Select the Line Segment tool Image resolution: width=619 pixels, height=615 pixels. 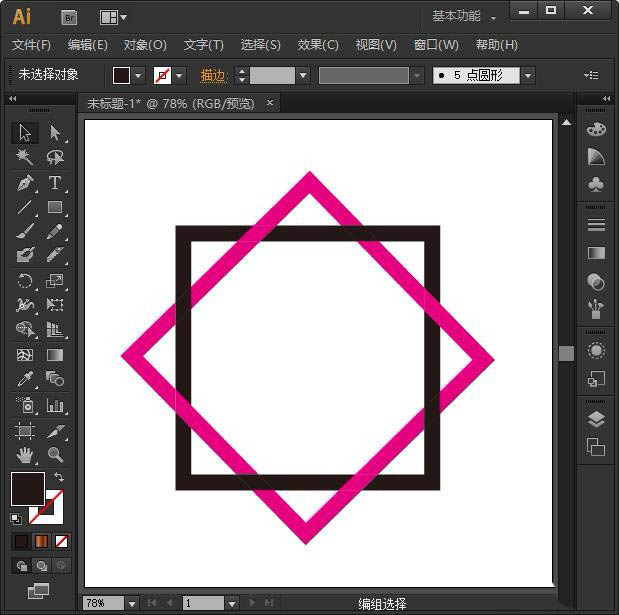(x=25, y=207)
